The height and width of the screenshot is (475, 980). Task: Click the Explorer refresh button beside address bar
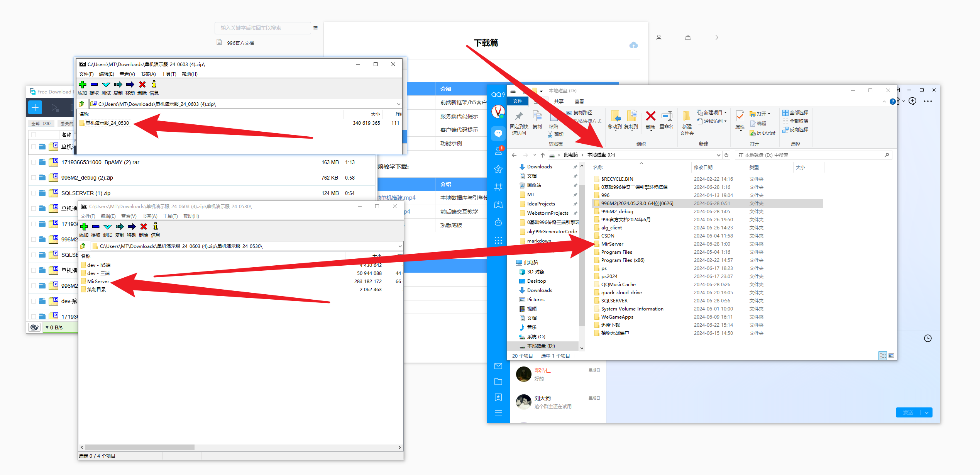[x=726, y=155]
